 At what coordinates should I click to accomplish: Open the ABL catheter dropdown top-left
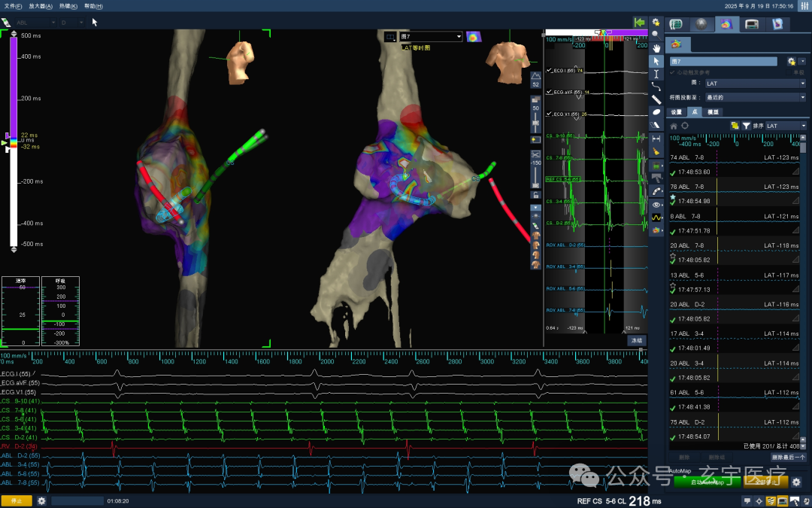[35, 23]
